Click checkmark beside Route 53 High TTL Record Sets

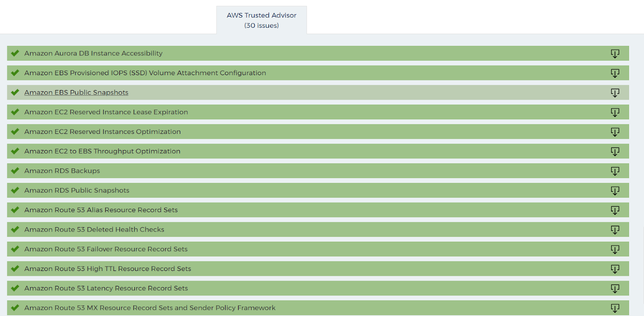15,268
